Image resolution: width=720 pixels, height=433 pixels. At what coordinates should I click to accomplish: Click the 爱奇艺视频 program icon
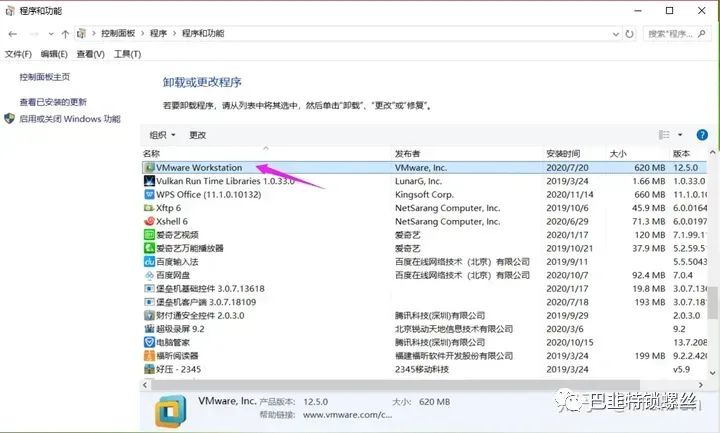pos(149,235)
